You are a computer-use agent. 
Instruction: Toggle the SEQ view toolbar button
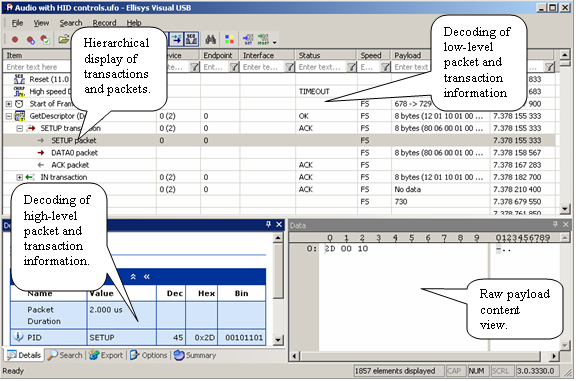191,39
